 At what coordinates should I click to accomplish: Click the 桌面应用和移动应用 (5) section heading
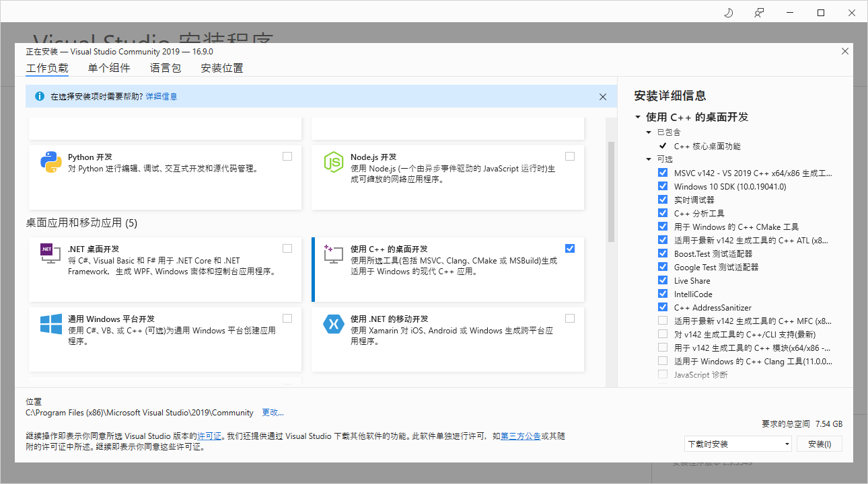[81, 223]
